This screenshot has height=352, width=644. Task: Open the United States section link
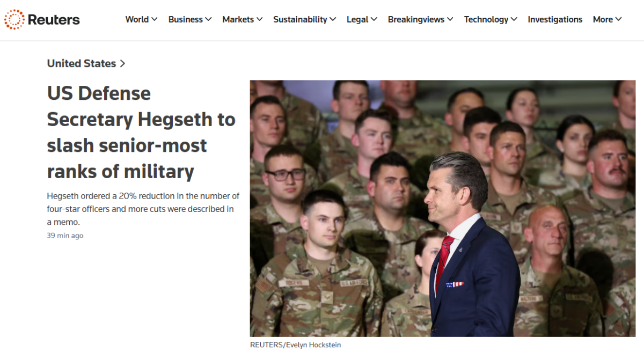point(82,63)
